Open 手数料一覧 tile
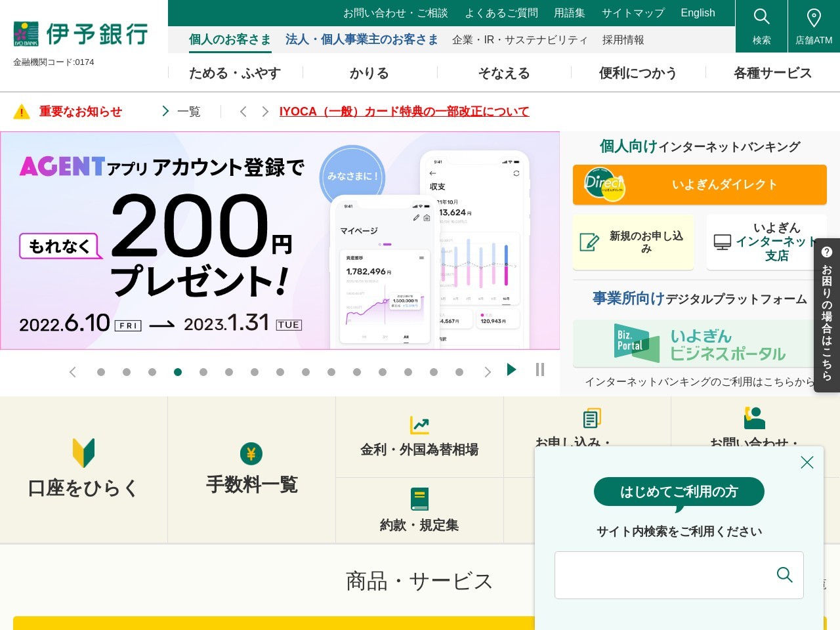Image resolution: width=840 pixels, height=630 pixels. 251,470
